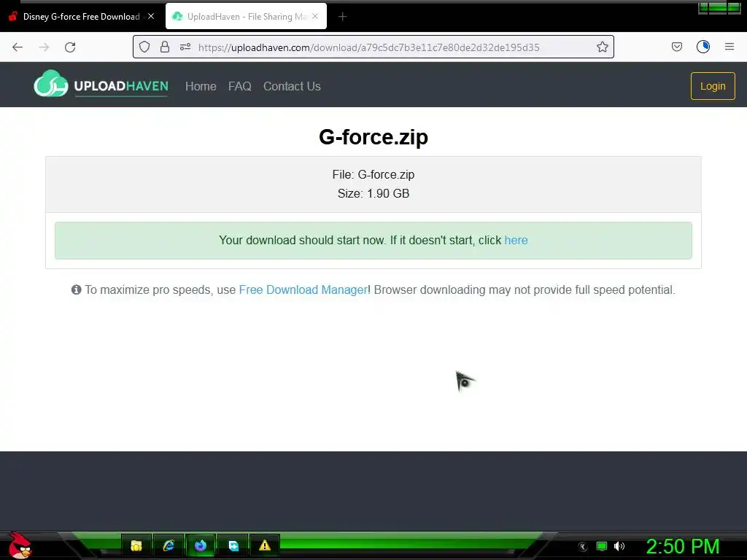Image resolution: width=747 pixels, height=560 pixels.
Task: Reload the page with the refresh icon
Action: coord(70,47)
